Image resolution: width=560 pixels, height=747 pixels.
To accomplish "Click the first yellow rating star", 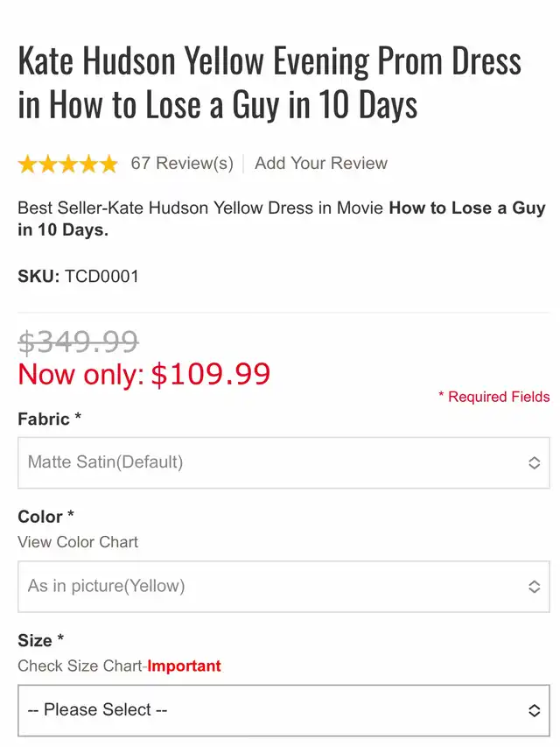I will click(x=27, y=164).
